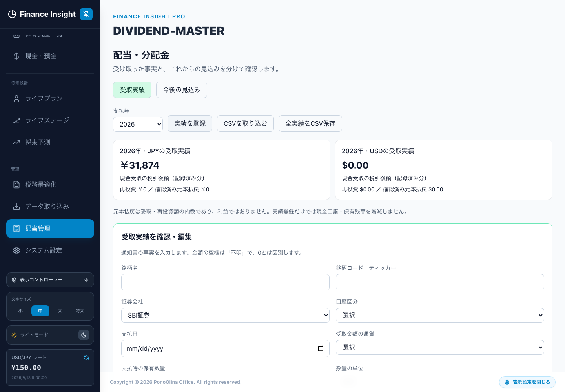Image resolution: width=565 pixels, height=392 pixels.
Task: Focus the 銘柄コード・ティッカー input field
Action: 440,282
